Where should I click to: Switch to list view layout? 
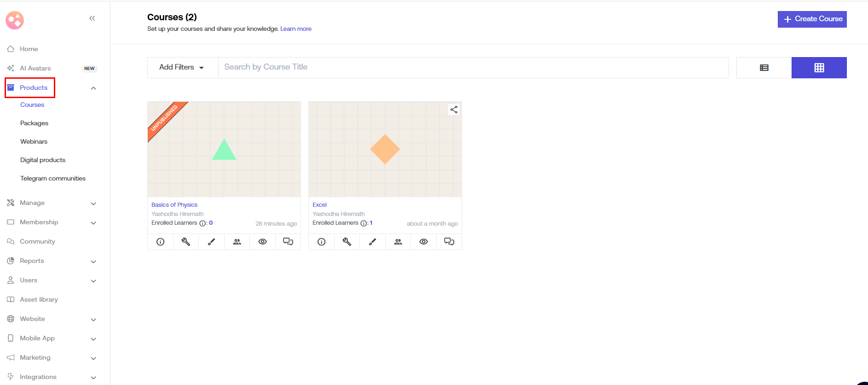pyautogui.click(x=764, y=68)
